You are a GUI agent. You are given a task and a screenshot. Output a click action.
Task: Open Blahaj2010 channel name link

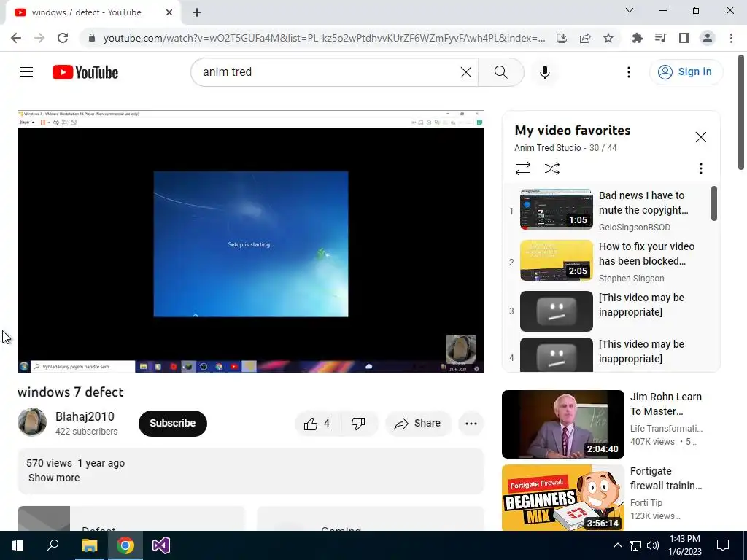click(85, 416)
